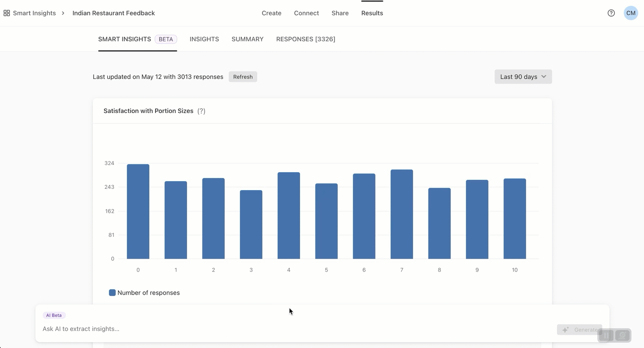The width and height of the screenshot is (644, 348).
Task: Click the sparkle icon inside Generate button
Action: [x=566, y=330]
